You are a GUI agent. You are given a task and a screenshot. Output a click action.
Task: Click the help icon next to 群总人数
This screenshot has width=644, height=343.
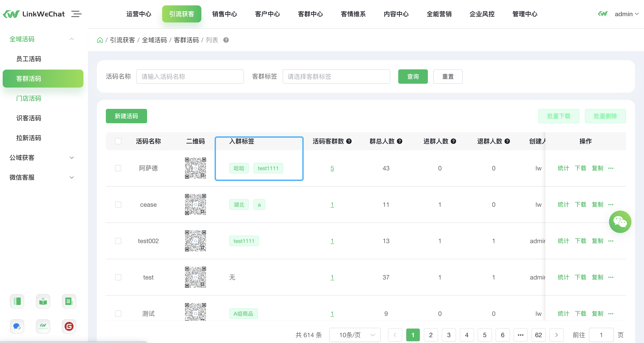pyautogui.click(x=400, y=141)
